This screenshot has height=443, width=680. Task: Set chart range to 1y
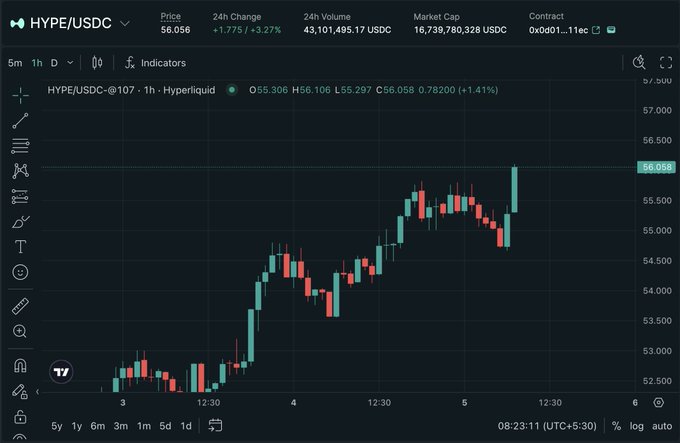click(x=77, y=426)
